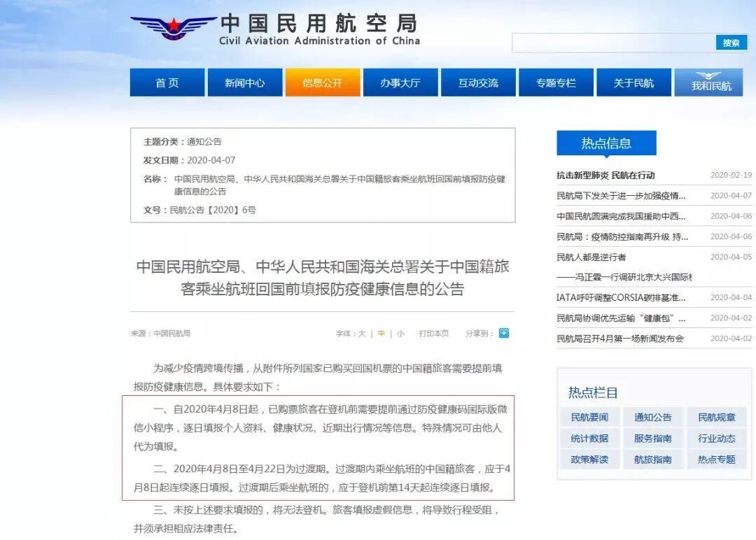Image resolution: width=756 pixels, height=540 pixels.
Task: Click the 打印本页 print link
Action: (x=434, y=334)
